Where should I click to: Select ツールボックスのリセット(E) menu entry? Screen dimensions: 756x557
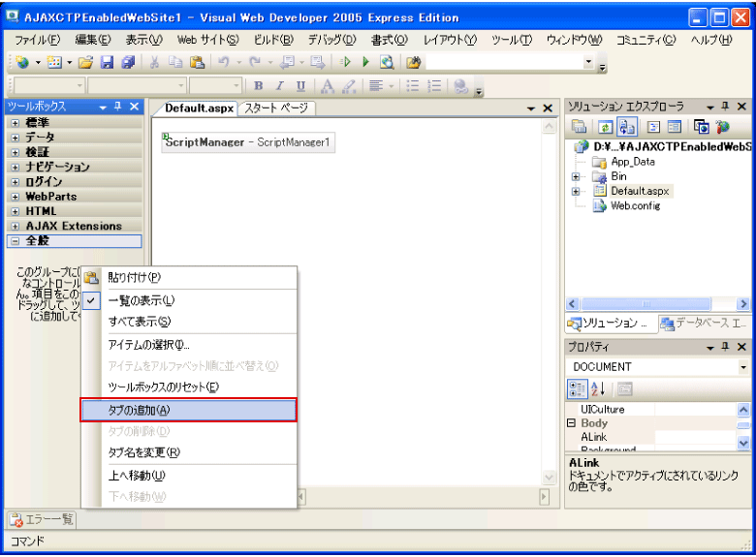pos(188,387)
